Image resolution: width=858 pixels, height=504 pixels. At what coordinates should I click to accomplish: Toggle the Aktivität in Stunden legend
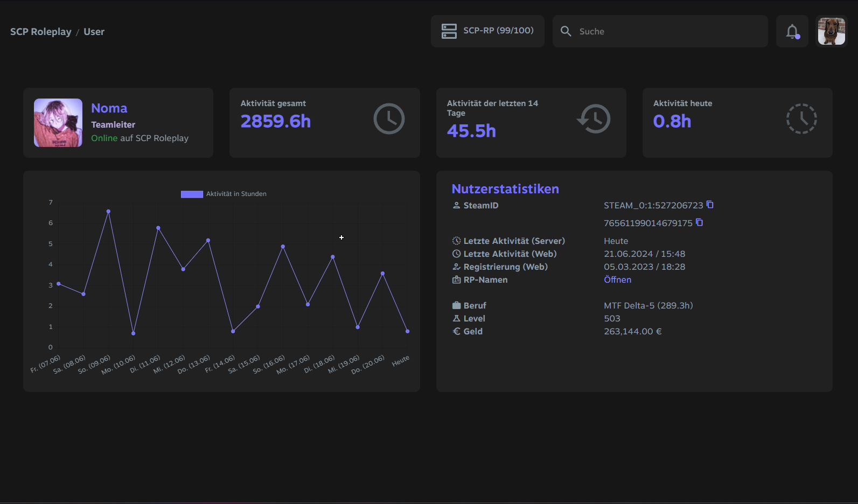224,194
